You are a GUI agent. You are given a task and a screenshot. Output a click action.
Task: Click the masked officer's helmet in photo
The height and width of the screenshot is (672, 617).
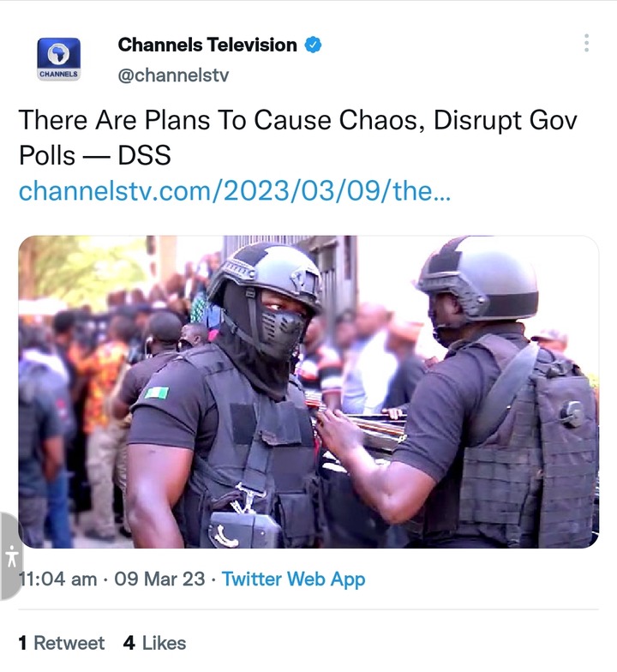(x=266, y=274)
